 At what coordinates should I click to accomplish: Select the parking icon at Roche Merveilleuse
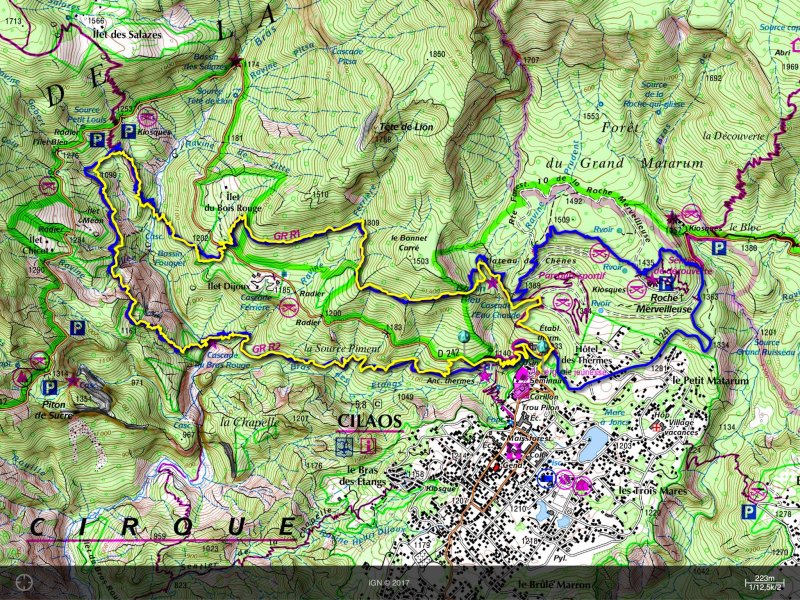tap(666, 283)
